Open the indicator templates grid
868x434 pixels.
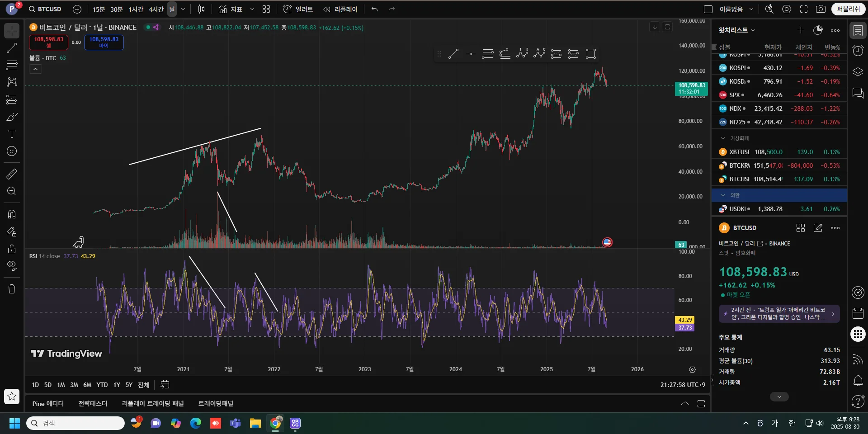266,9
